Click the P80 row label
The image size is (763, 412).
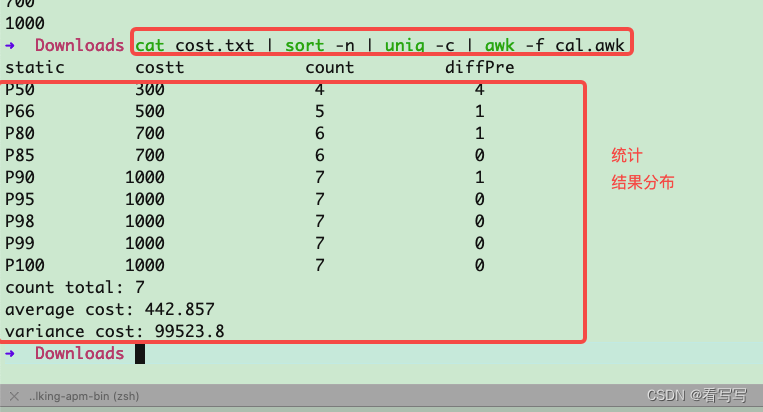[x=19, y=133]
